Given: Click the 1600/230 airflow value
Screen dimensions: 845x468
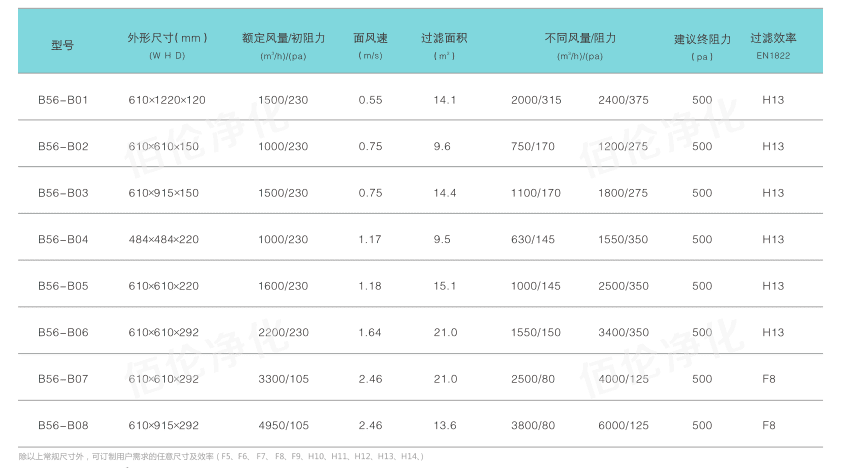Looking at the screenshot, I should [x=283, y=286].
